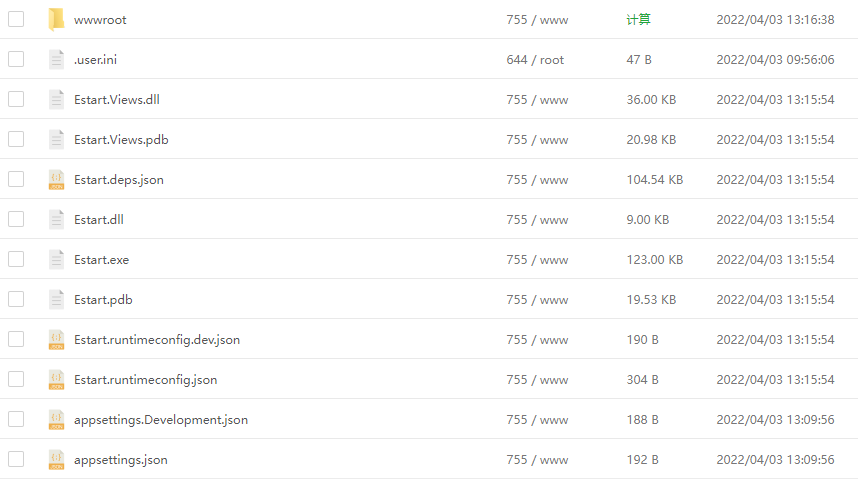858x489 pixels.
Task: Calculate wwwroot folder size via 计算 link
Action: tap(638, 19)
